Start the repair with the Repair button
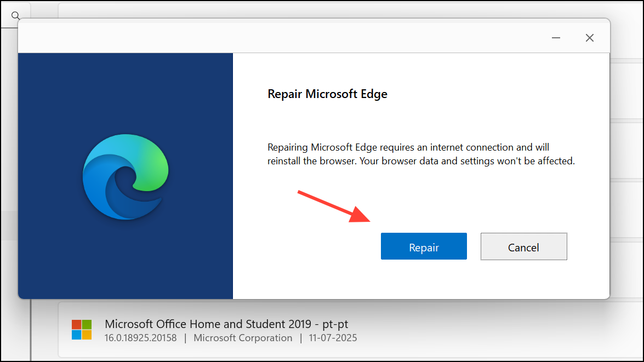644x362 pixels. tap(424, 246)
